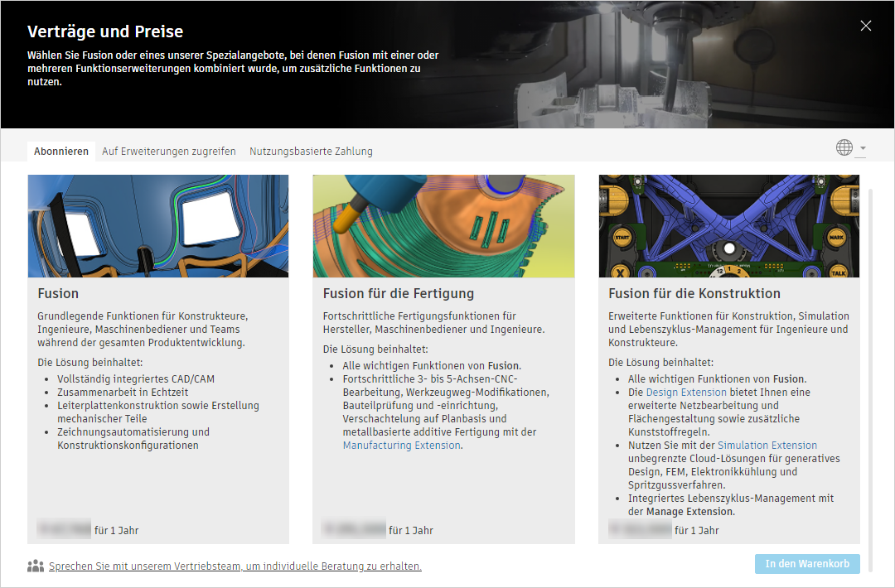Click the Fusion für die Fertigung image
895x588 pixels.
point(443,226)
